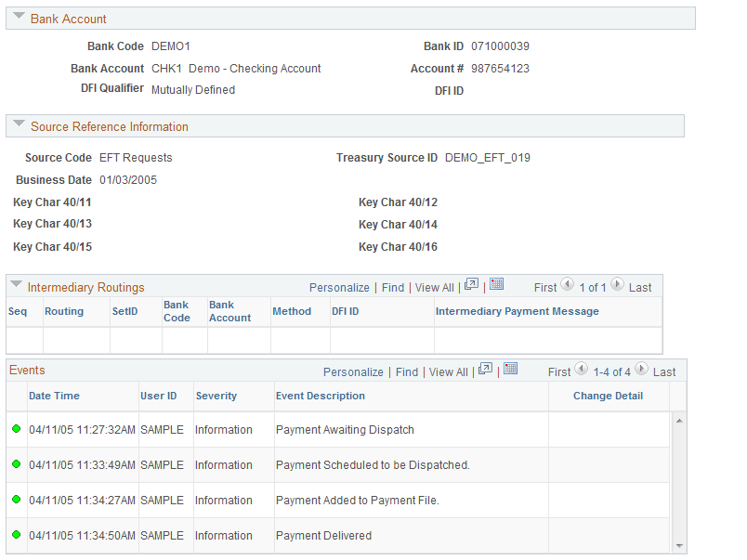Click the Last arrow in the Events grid
Viewport: 747px width, 560px height.
[x=642, y=369]
